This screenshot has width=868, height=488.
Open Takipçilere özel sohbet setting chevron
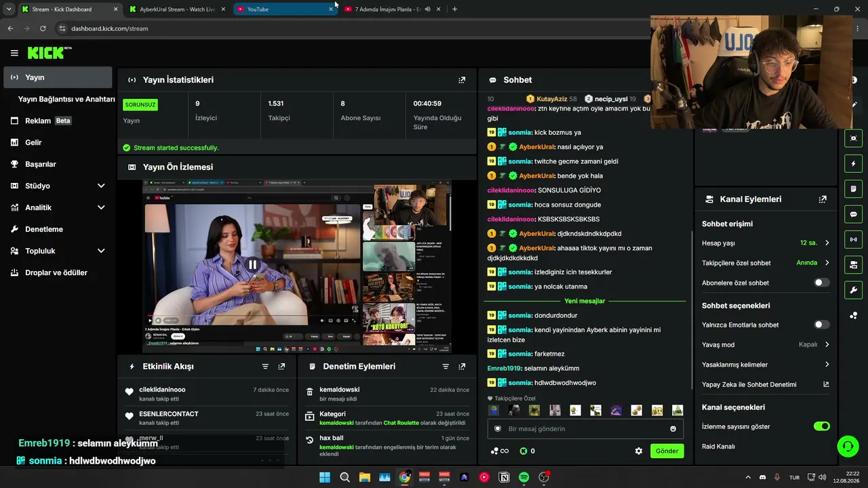click(827, 263)
